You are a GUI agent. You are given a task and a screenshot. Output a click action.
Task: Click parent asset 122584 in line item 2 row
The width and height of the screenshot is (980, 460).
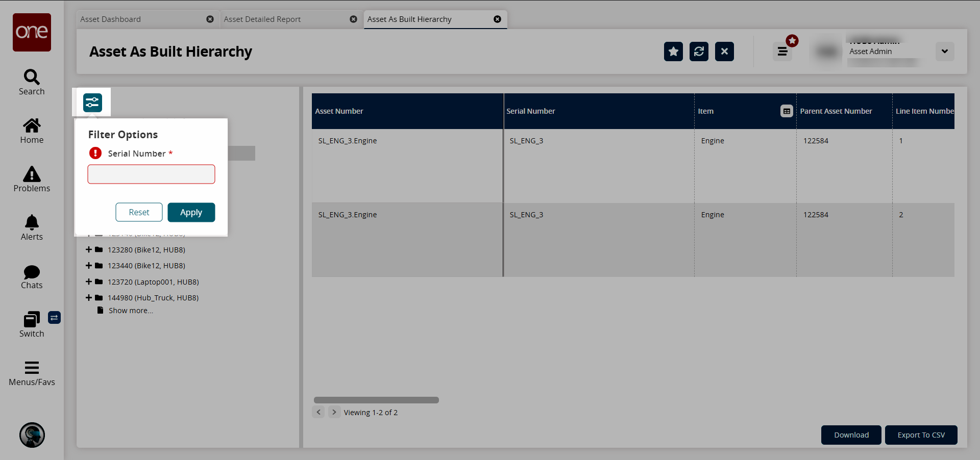click(816, 215)
